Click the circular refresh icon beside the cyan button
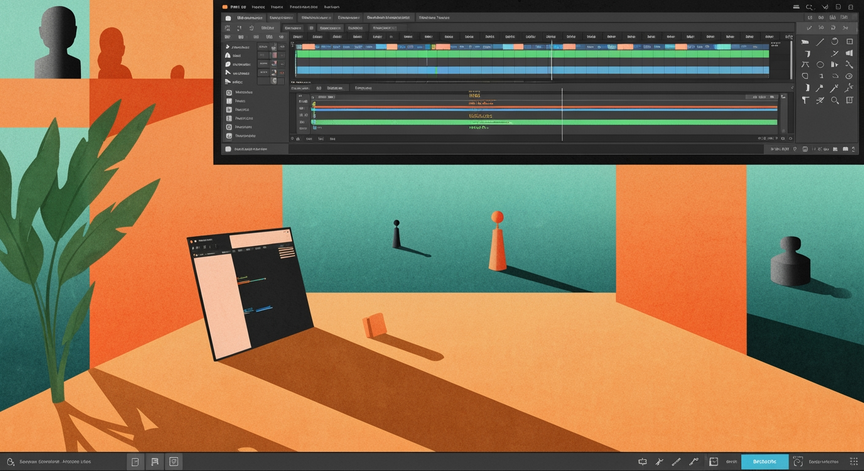This screenshot has height=471, width=864. click(798, 462)
